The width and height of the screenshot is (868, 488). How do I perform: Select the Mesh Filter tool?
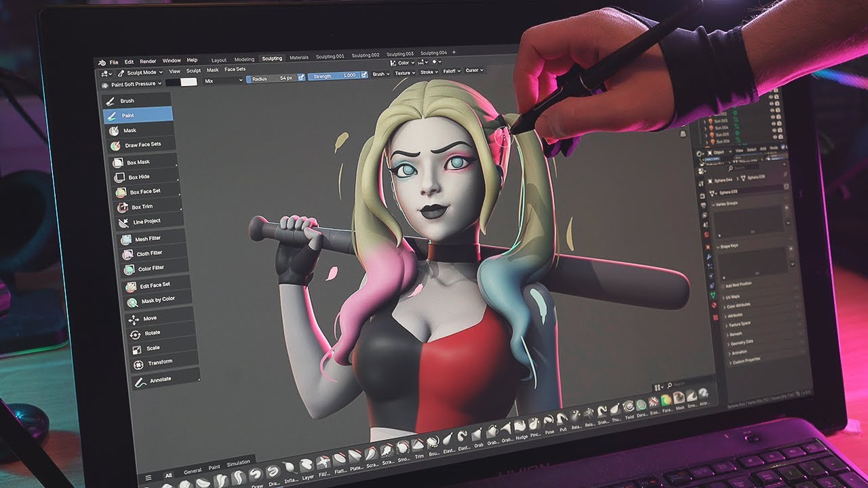pyautogui.click(x=151, y=239)
